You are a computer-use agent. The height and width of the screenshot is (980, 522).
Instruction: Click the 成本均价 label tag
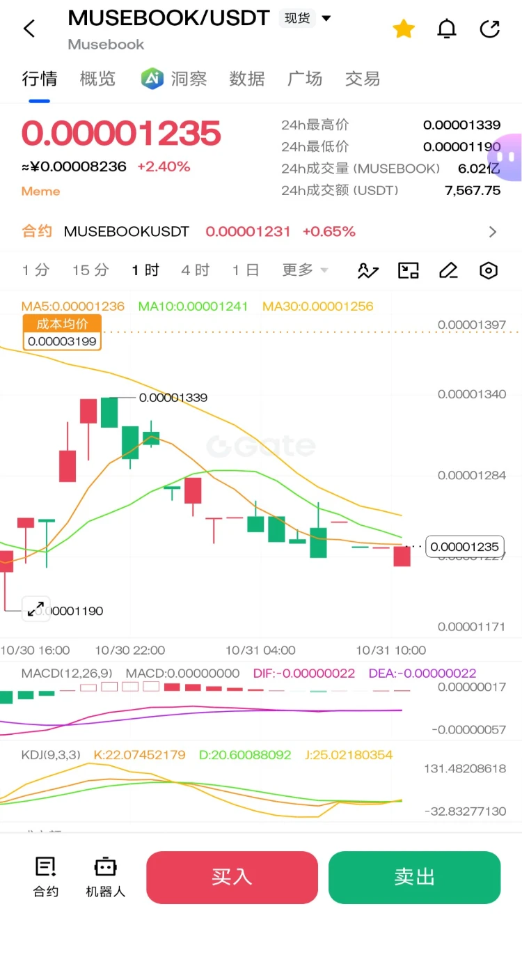(x=62, y=324)
